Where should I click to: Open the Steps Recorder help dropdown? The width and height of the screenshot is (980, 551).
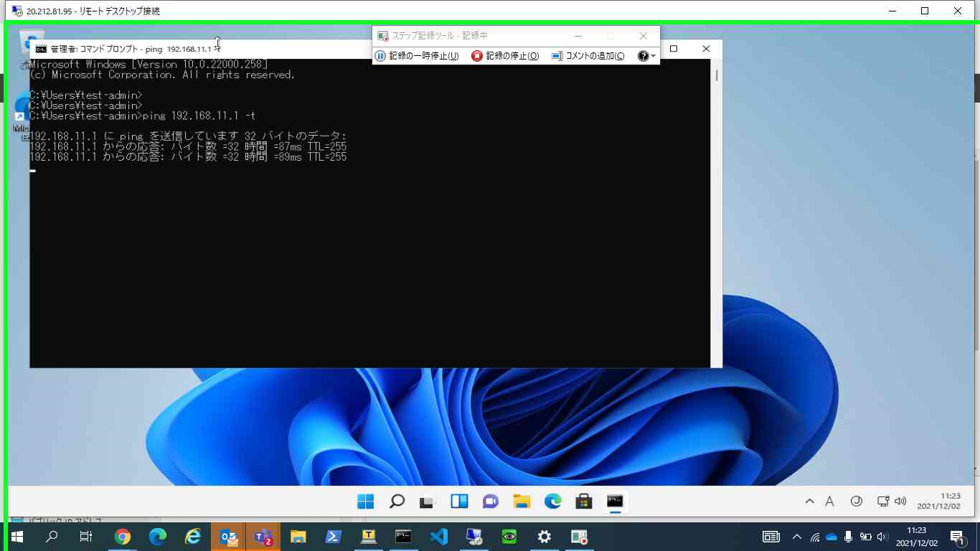646,56
